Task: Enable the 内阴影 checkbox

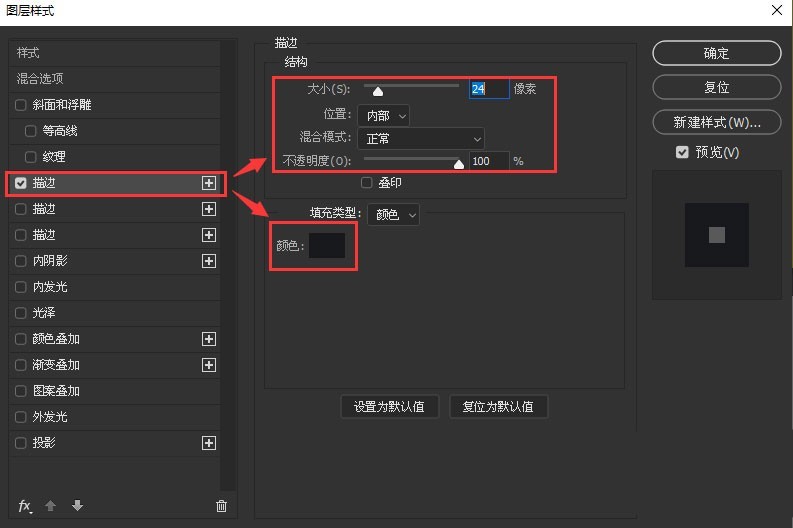Action: tap(21, 261)
